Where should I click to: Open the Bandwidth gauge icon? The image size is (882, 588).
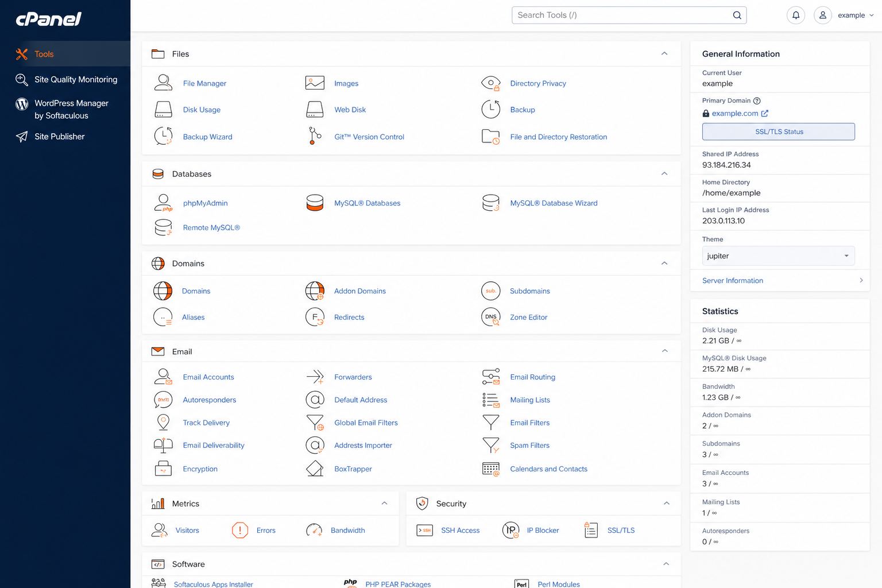pyautogui.click(x=314, y=530)
